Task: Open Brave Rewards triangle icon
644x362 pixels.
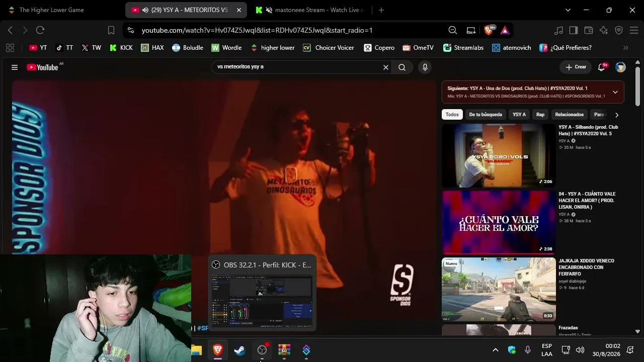Action: pyautogui.click(x=505, y=30)
